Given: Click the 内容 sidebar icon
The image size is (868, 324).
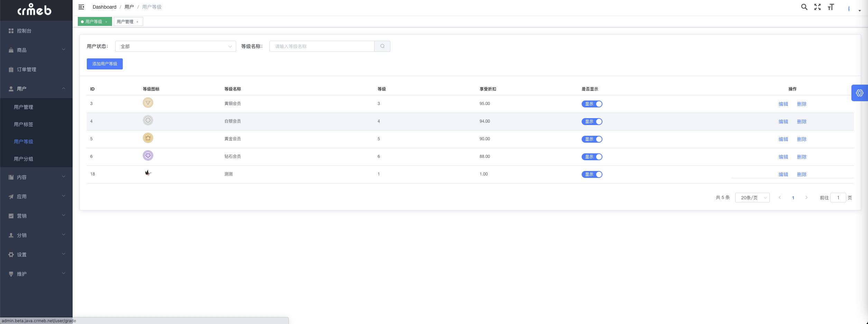Looking at the screenshot, I should (11, 177).
